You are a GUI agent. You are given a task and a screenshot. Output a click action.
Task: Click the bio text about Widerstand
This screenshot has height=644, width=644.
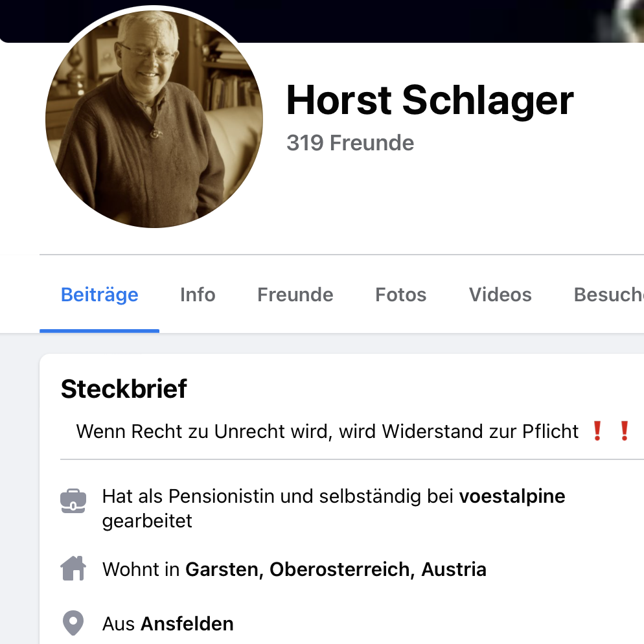327,431
